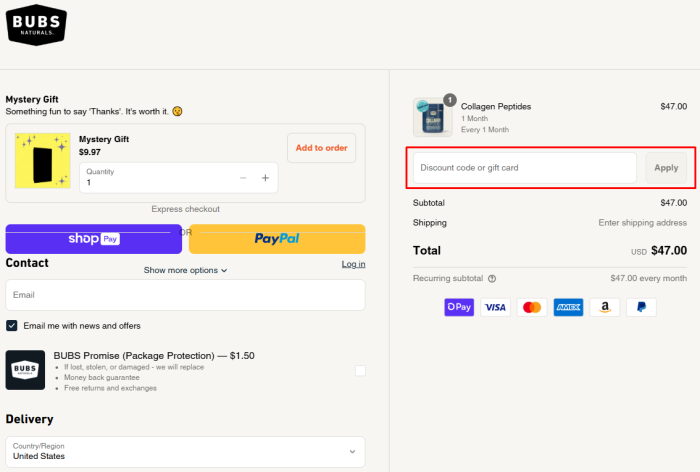Expand Show more options
700x472 pixels.
(x=185, y=270)
